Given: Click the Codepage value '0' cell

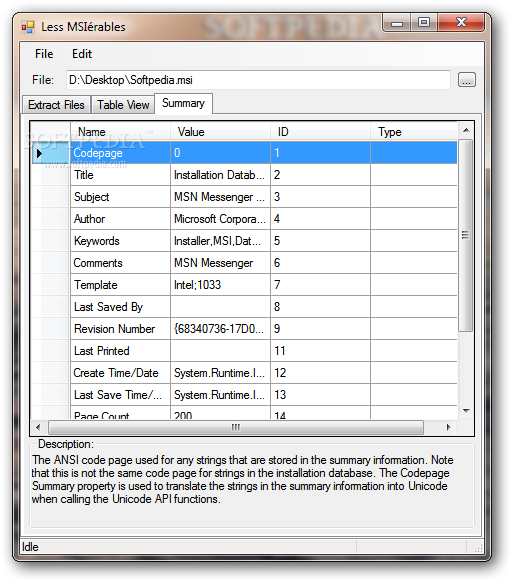Looking at the screenshot, I should 221,153.
